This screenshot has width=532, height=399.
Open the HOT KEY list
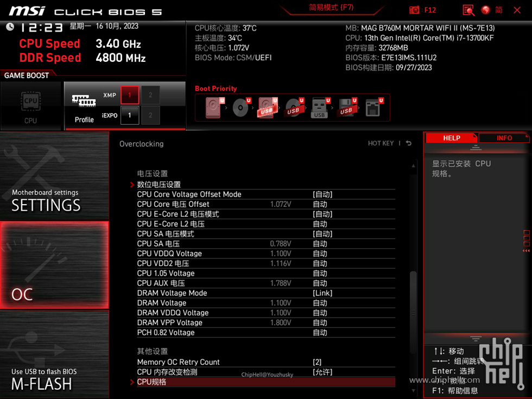tap(381, 143)
